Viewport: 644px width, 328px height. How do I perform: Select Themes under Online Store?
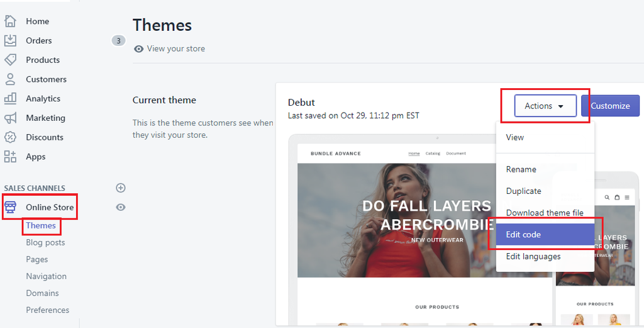coord(41,225)
